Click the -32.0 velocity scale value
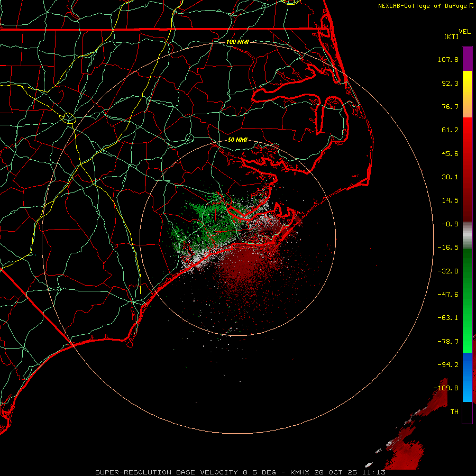This screenshot has width=476, height=476. pos(448,271)
